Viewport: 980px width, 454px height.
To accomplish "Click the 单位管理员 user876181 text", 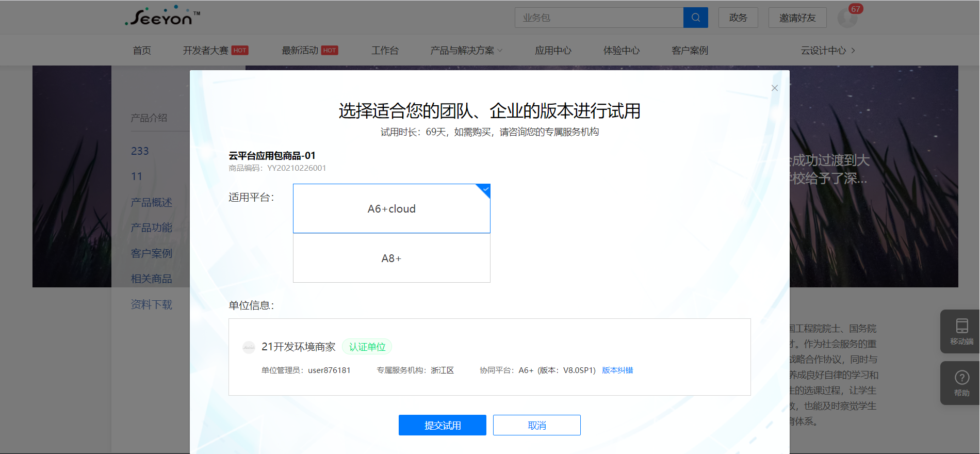I will click(306, 370).
